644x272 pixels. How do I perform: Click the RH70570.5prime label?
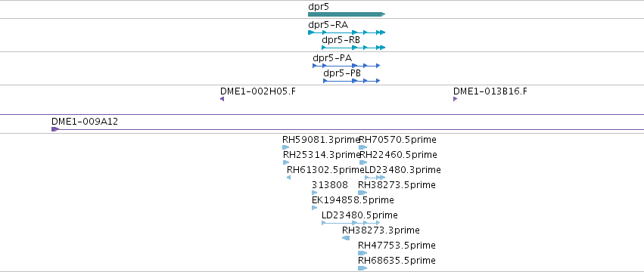pos(397,140)
